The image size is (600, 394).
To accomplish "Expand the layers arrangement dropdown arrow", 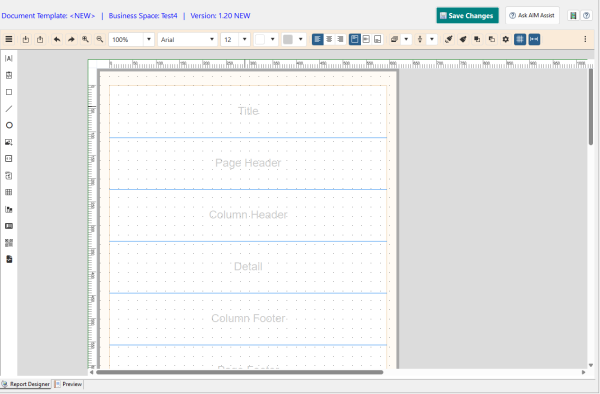I will [x=406, y=39].
